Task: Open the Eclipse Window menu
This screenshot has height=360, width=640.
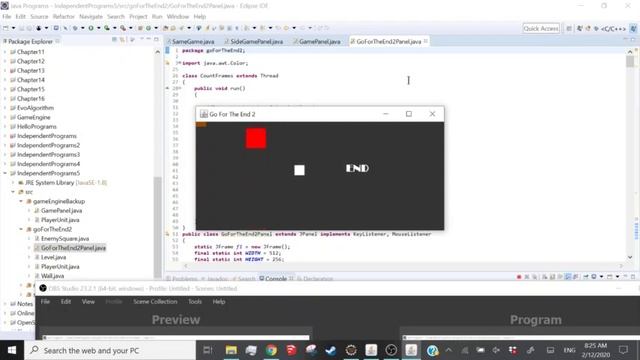Action: click(x=178, y=16)
